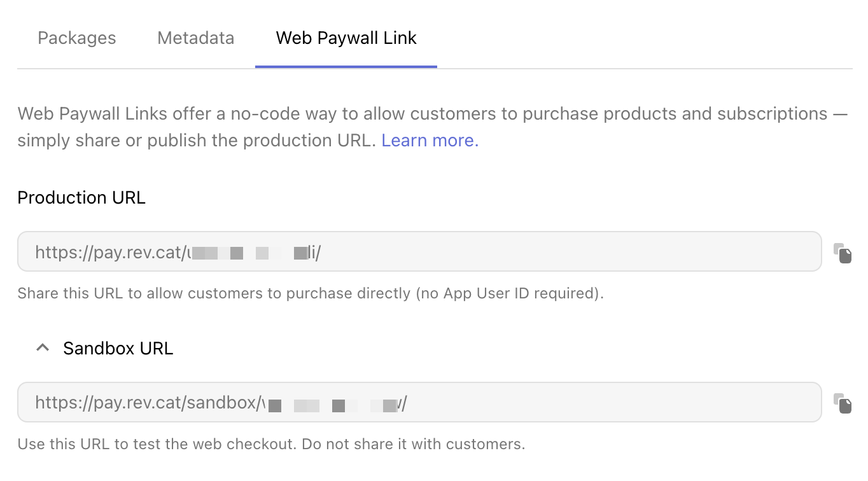Collapse the Sandbox URL section chevron

(43, 348)
